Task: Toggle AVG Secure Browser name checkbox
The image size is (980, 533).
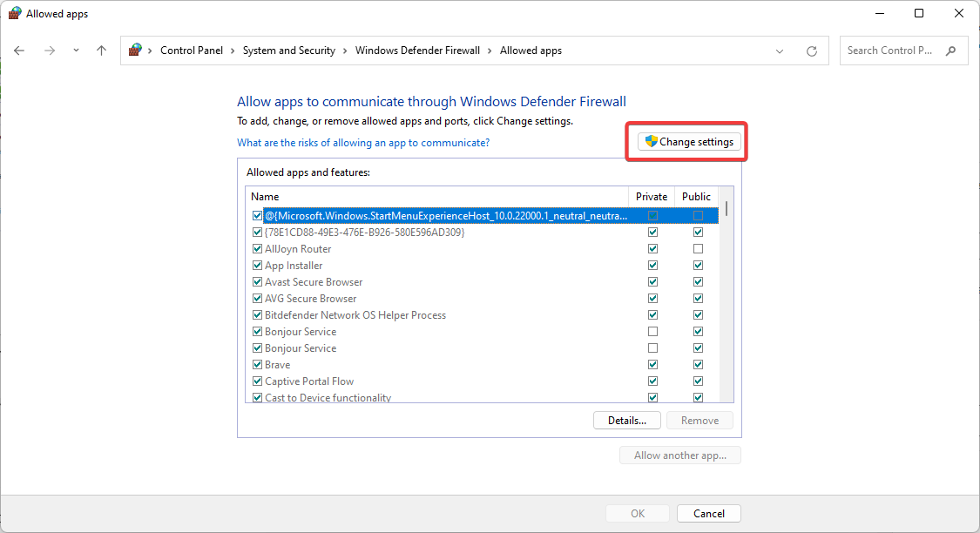Action: (257, 298)
